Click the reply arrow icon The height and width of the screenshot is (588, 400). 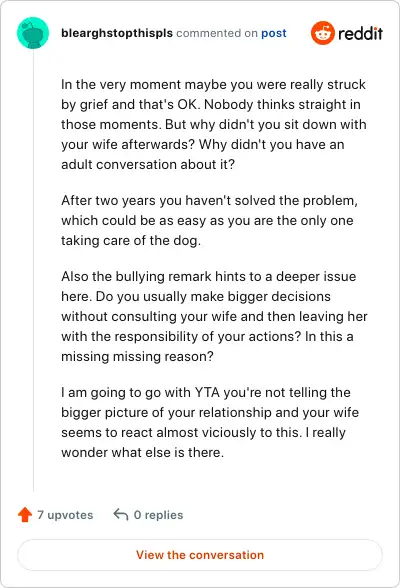click(121, 514)
